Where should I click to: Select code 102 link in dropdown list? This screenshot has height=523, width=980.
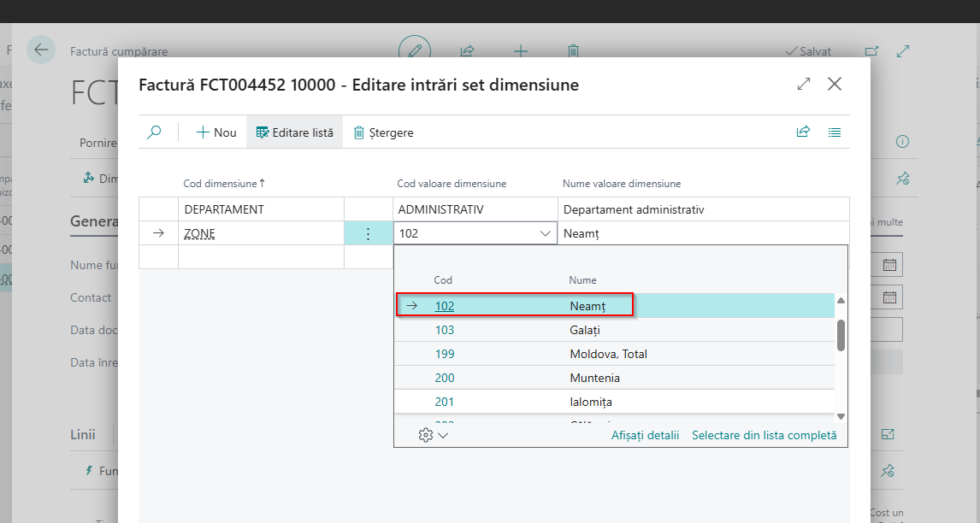tap(445, 306)
